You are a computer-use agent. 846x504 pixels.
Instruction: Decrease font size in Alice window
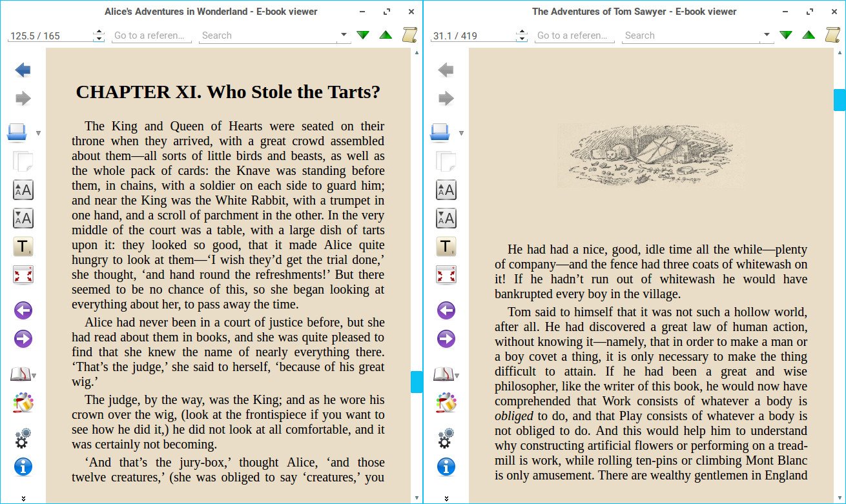[x=23, y=218]
